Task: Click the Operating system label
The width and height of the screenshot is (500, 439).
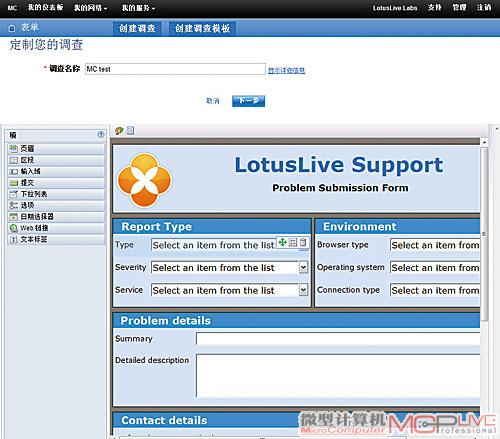Action: pos(351,267)
